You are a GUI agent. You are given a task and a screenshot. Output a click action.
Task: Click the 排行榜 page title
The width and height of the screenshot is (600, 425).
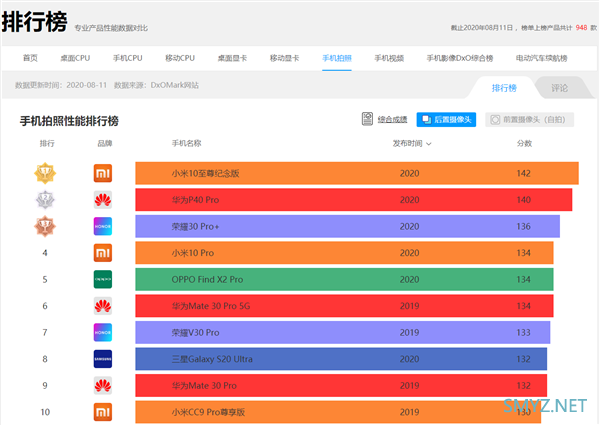coord(34,21)
